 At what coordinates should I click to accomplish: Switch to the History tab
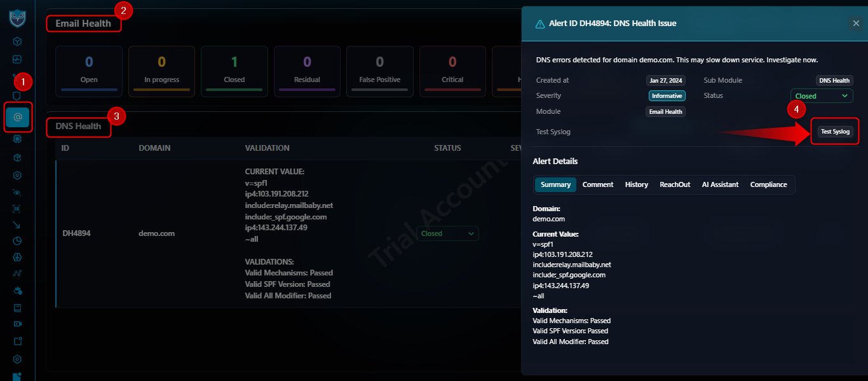(x=636, y=184)
